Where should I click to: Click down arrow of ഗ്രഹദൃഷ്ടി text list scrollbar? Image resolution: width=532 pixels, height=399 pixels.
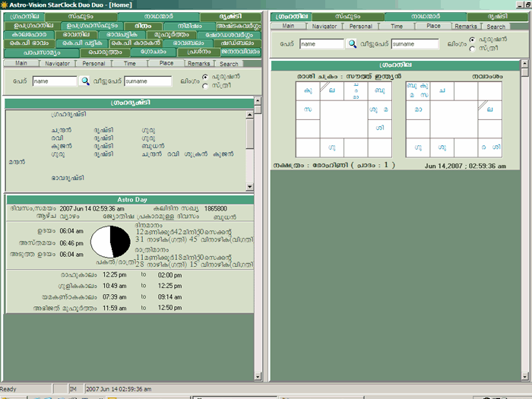[250, 187]
